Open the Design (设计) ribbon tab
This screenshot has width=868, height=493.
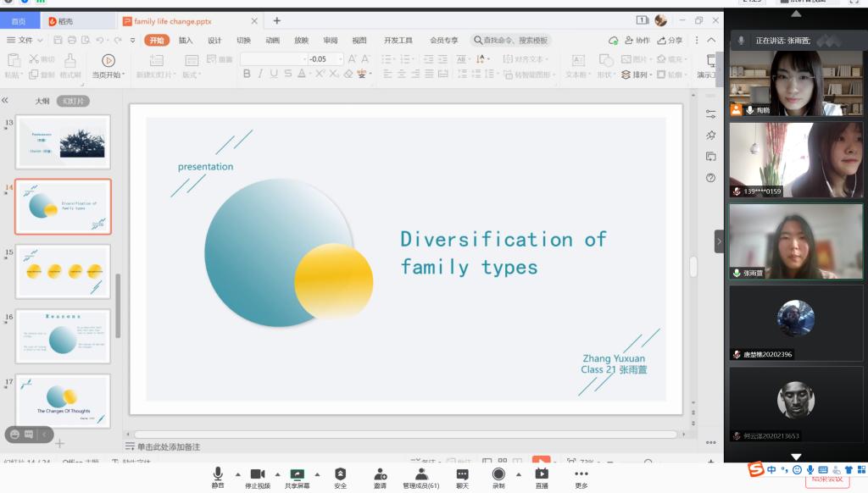point(214,41)
